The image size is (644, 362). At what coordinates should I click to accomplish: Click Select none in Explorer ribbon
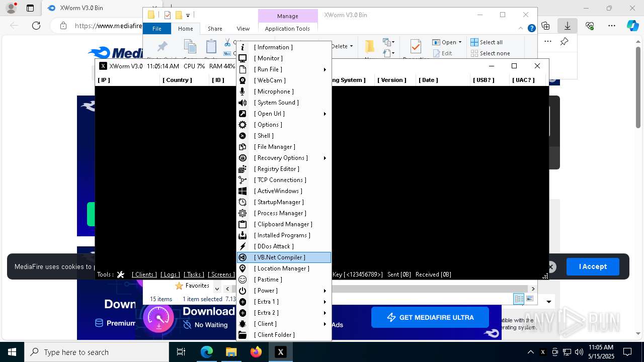click(x=491, y=53)
